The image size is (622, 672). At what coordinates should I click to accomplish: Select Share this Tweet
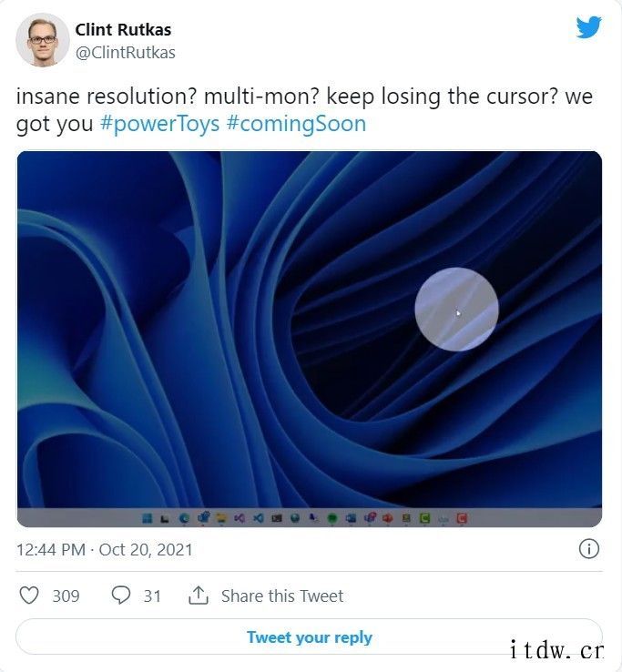pos(282,596)
